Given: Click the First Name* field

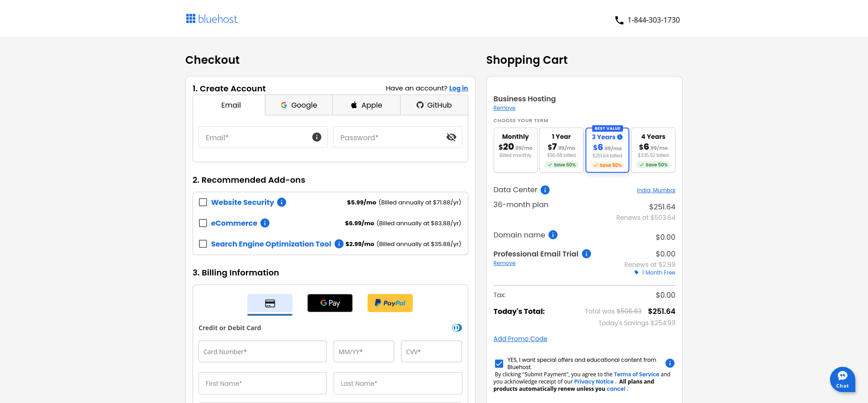Looking at the screenshot, I should coord(263,383).
